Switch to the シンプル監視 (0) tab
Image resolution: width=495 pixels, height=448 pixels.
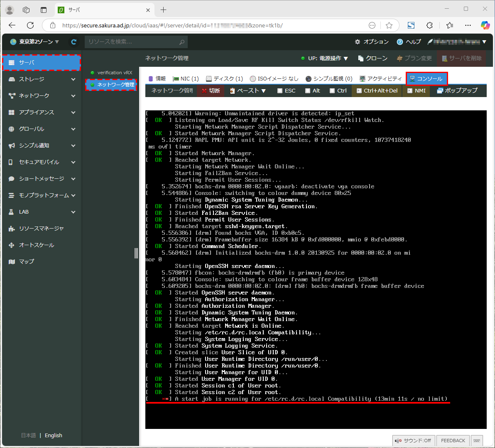[329, 78]
